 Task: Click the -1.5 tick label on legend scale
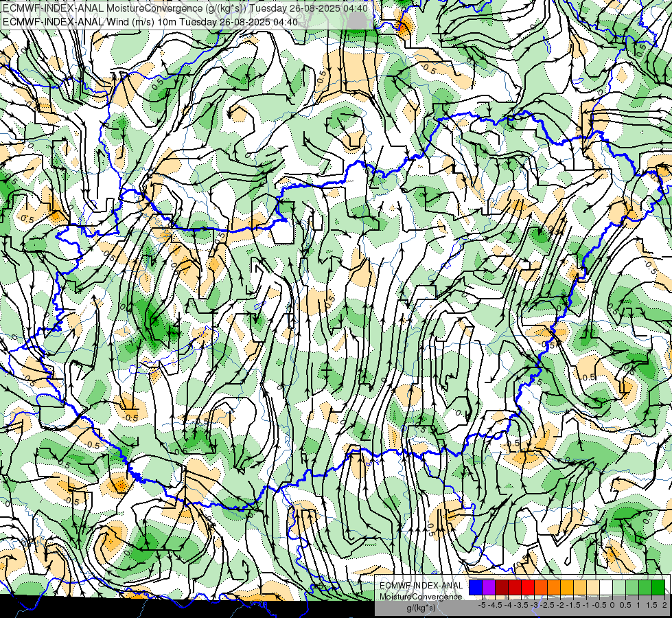click(573, 605)
